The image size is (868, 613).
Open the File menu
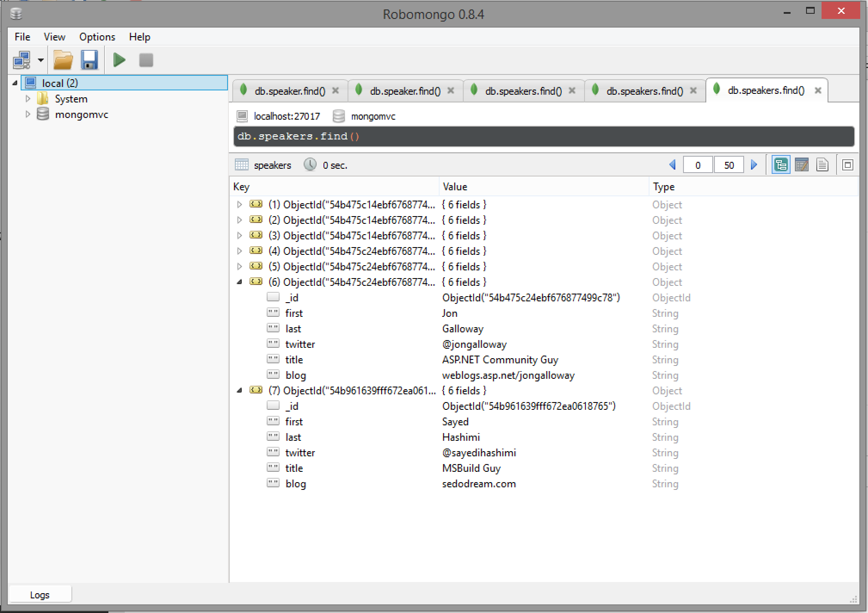pos(22,37)
